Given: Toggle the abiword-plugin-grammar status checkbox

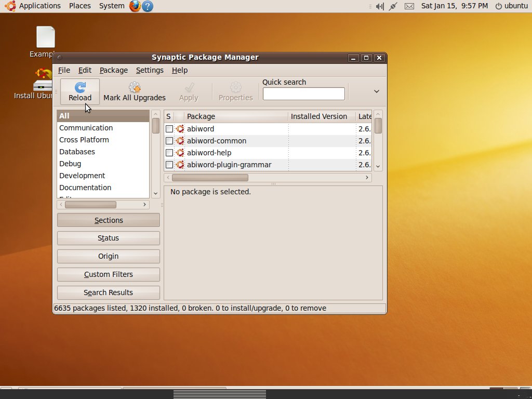Looking at the screenshot, I should click(169, 165).
